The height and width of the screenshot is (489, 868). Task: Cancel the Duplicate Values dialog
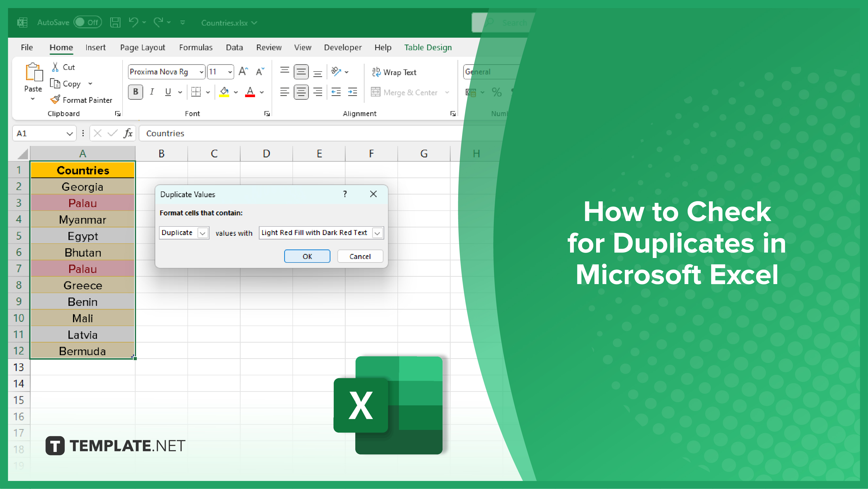360,256
